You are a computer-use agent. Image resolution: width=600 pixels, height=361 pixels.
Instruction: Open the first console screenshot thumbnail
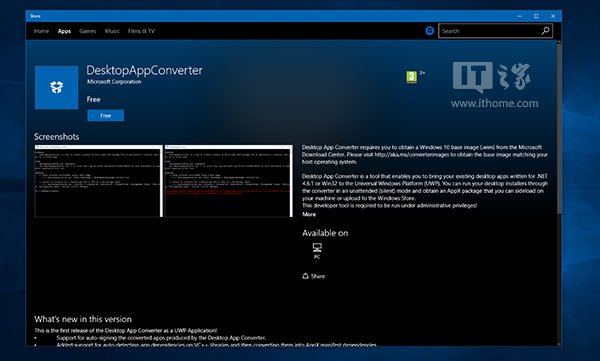[x=98, y=181]
